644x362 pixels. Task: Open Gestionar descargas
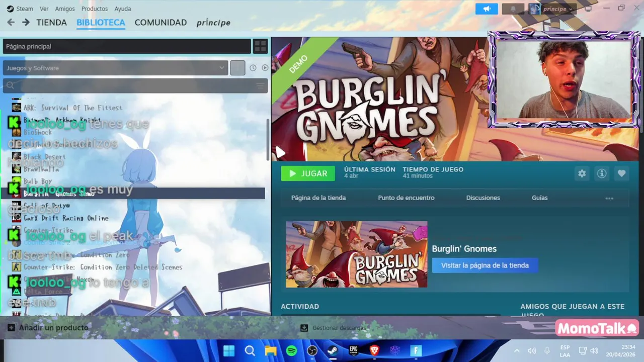coord(333,328)
